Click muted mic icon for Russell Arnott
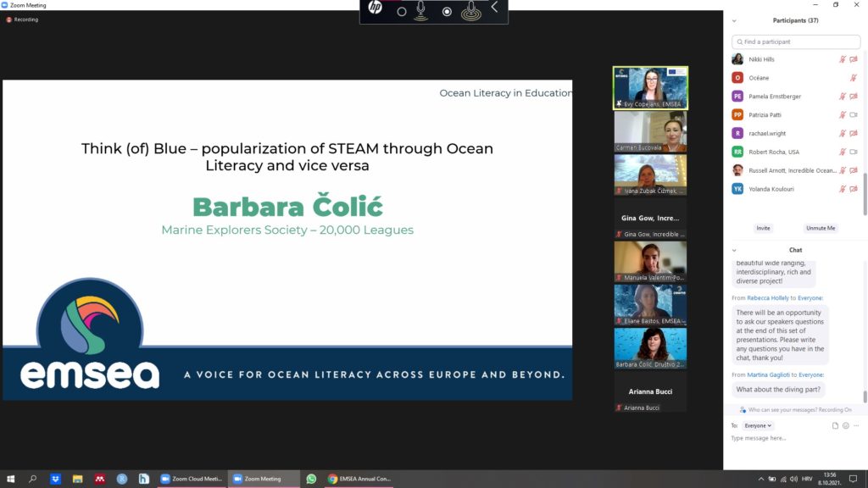Viewport: 868px width, 488px height. click(842, 170)
